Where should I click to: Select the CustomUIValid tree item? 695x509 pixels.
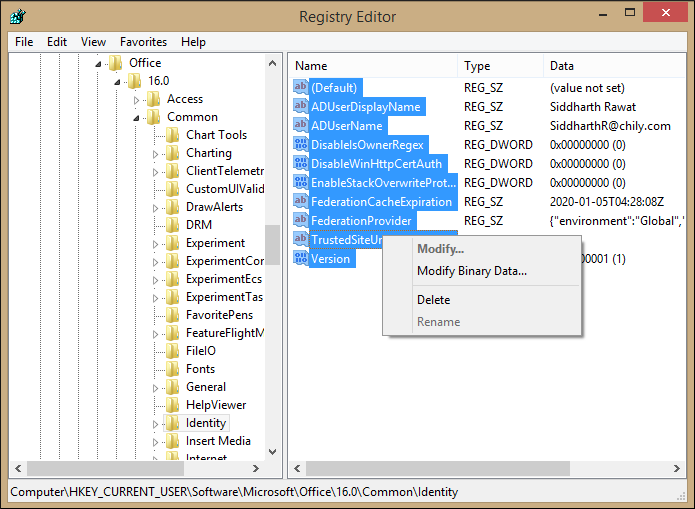click(x=225, y=189)
